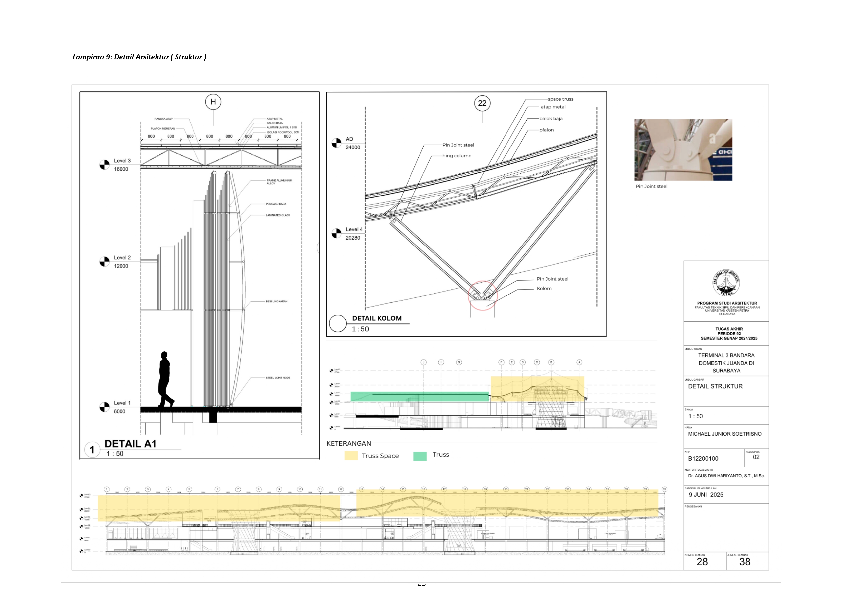
Task: Click the DETAIL STRUKTUR drawing title field
Action: tap(715, 386)
